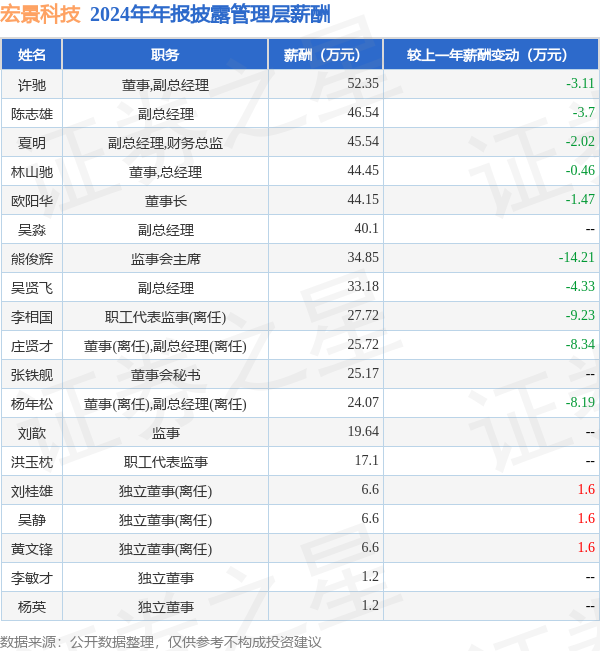Click the salary value 46.54
Screen dimensions: 600x651
[363, 112]
